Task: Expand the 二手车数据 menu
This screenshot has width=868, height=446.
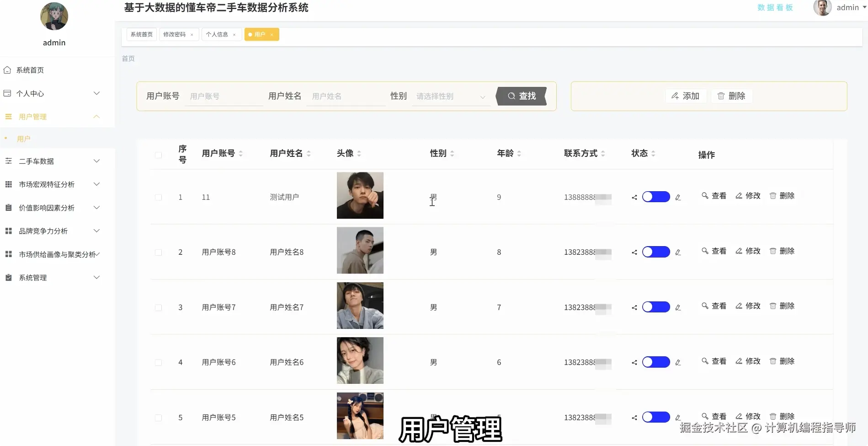Action: pyautogui.click(x=96, y=161)
